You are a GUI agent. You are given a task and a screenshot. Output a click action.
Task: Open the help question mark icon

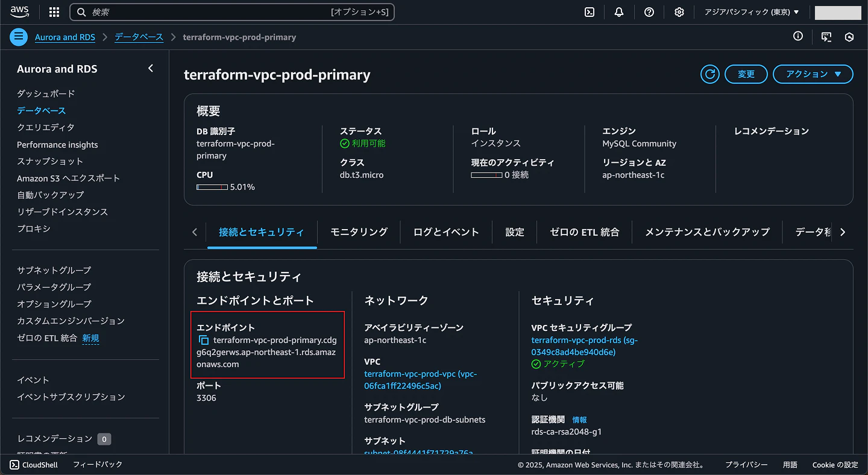(649, 11)
